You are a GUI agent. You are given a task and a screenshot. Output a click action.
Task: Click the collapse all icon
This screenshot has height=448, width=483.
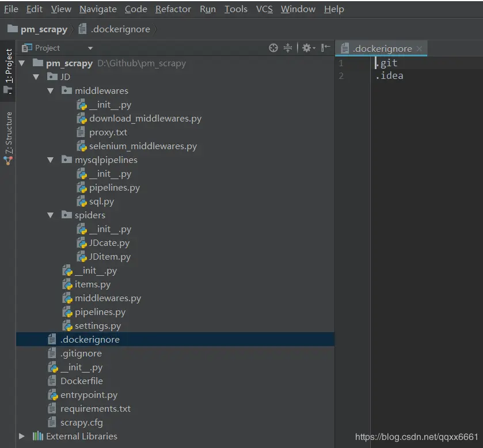288,48
